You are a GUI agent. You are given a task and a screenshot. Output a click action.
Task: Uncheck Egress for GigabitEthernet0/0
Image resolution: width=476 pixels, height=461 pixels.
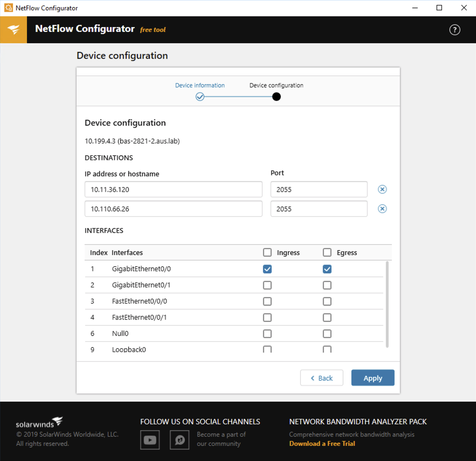[x=327, y=269]
